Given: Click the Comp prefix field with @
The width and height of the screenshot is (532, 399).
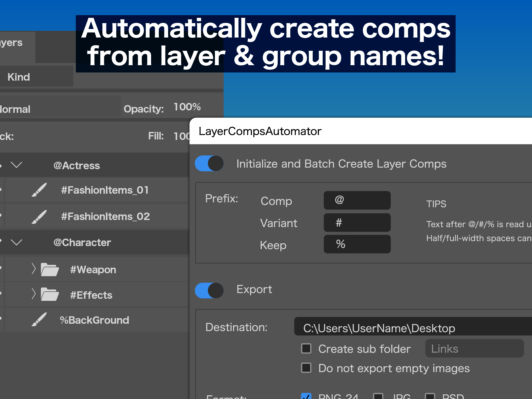Looking at the screenshot, I should (x=357, y=200).
